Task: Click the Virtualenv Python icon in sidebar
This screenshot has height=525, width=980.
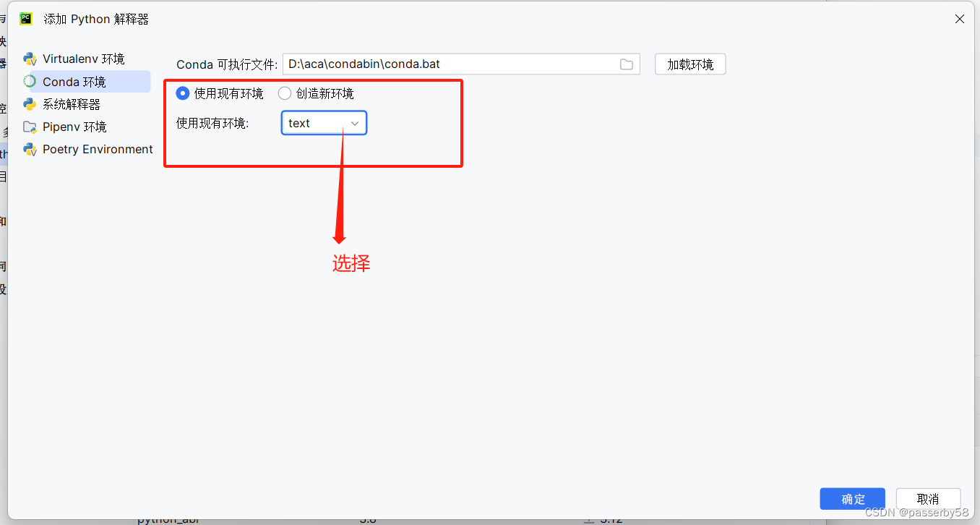Action: (30, 59)
